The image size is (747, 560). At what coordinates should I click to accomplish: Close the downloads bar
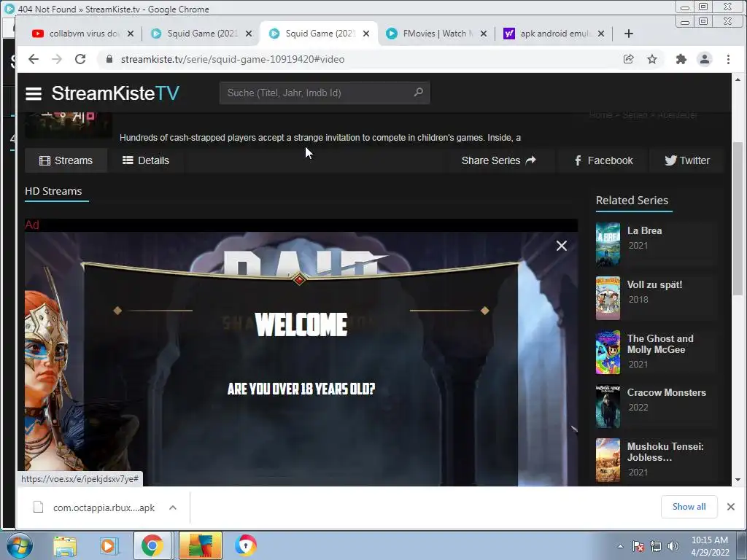pos(731,507)
